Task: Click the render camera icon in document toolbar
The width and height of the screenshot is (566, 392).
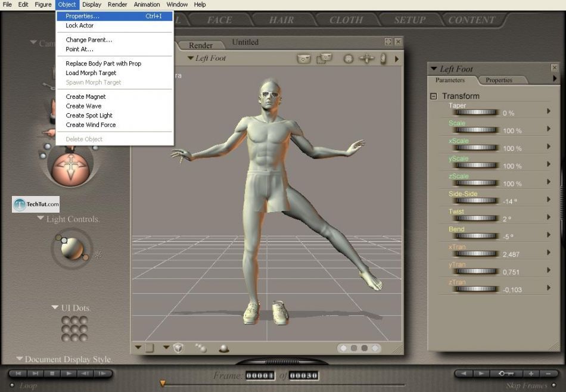Action: [x=304, y=58]
